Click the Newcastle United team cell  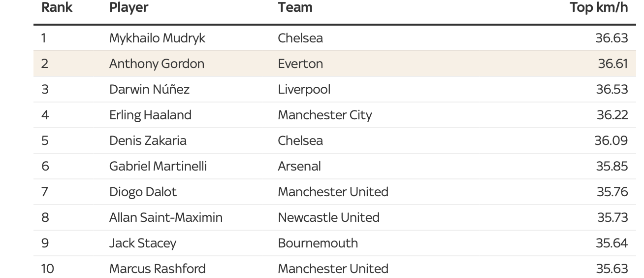[328, 217]
